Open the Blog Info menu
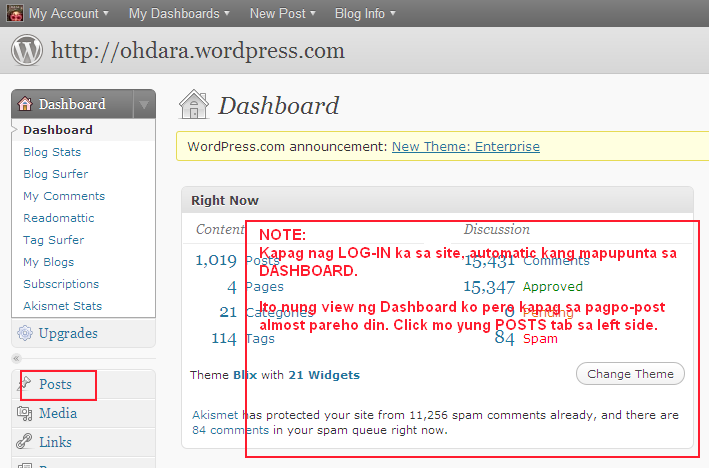Image resolution: width=709 pixels, height=468 pixels. pyautogui.click(x=364, y=13)
